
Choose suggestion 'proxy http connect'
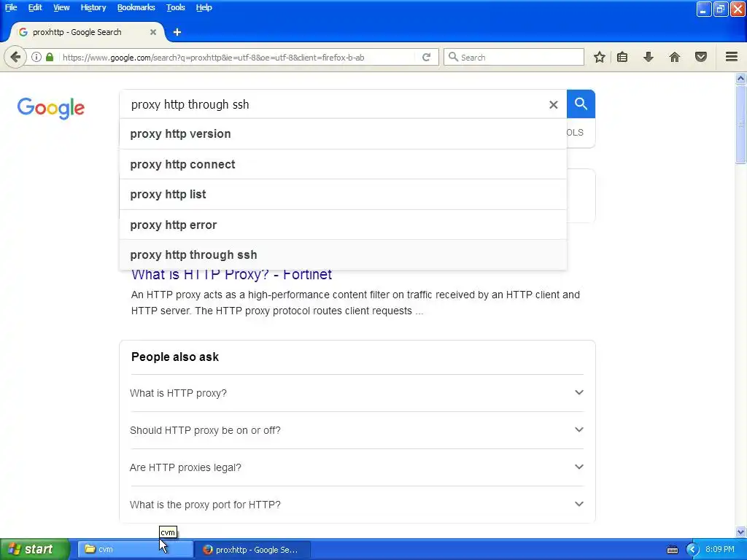[x=343, y=164]
